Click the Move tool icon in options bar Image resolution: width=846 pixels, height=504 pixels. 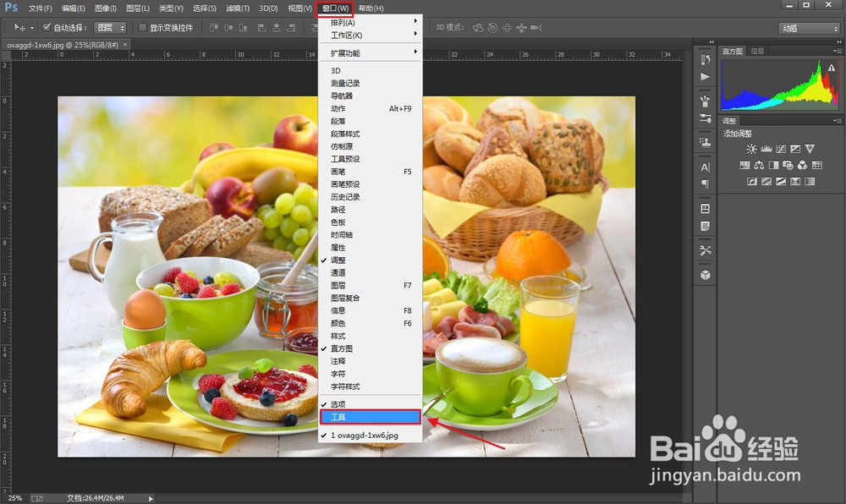(x=19, y=28)
